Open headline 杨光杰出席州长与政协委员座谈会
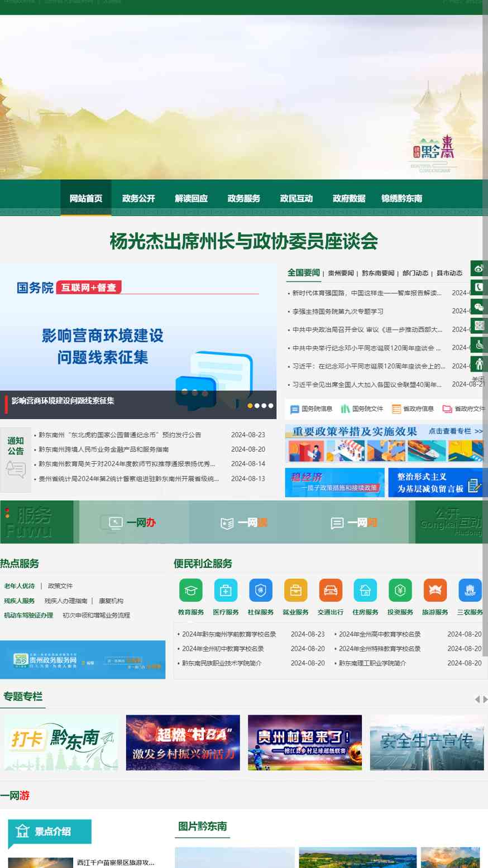Viewport: 488px width, 868px height. click(x=244, y=241)
